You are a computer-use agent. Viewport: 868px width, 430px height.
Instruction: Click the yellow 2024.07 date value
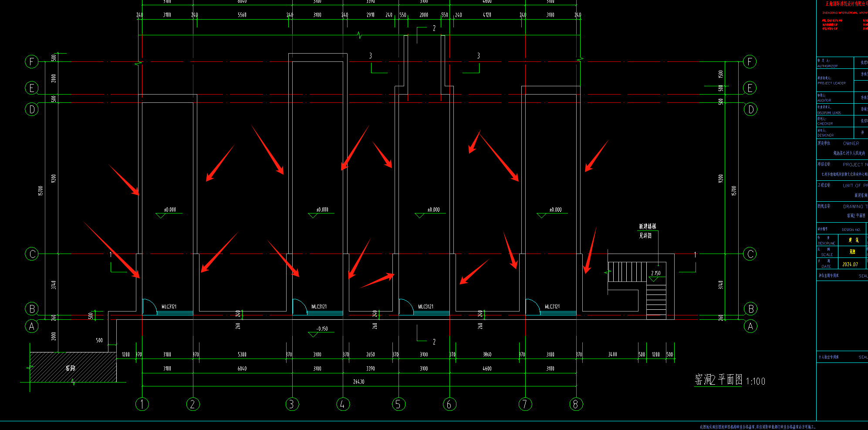click(850, 264)
